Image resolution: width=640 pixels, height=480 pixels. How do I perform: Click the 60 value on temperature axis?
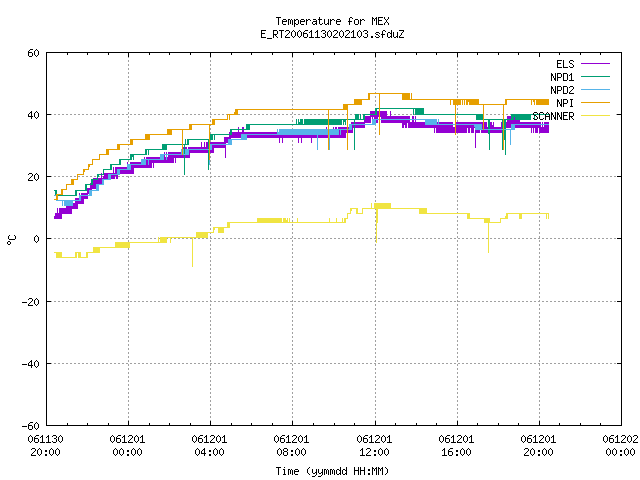[x=33, y=53]
